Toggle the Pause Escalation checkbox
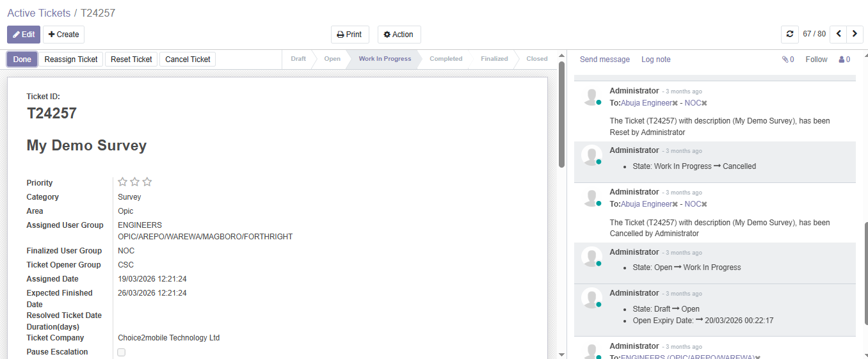The width and height of the screenshot is (868, 359). coord(122,352)
